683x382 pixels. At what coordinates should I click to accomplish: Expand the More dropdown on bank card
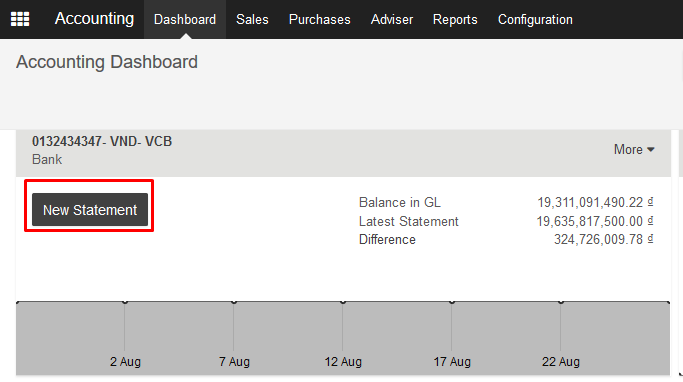pos(634,149)
